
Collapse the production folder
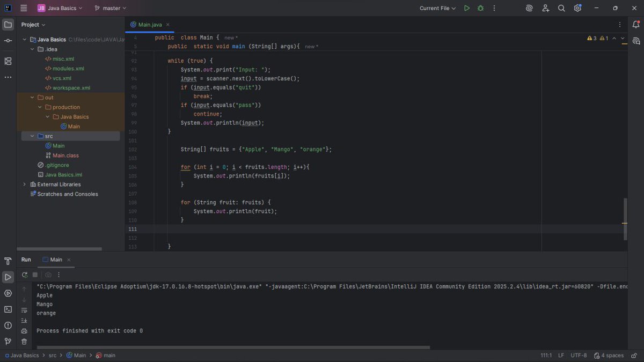click(x=40, y=107)
